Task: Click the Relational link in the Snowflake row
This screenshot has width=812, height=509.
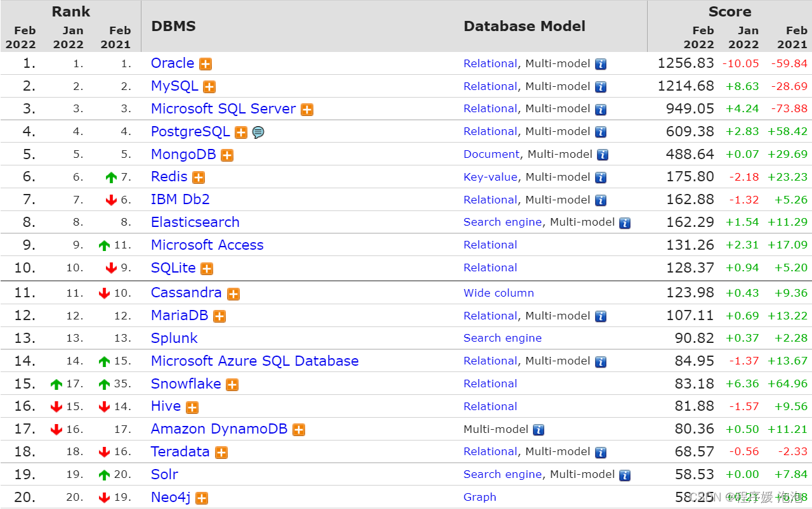Action: (x=490, y=384)
